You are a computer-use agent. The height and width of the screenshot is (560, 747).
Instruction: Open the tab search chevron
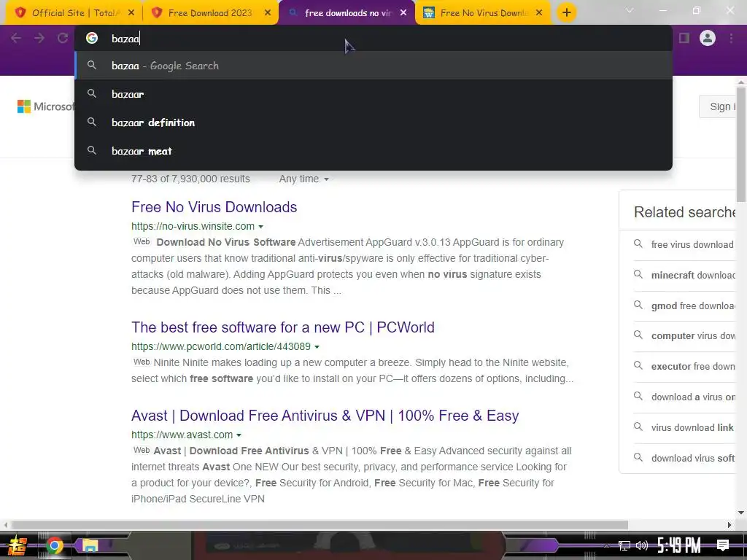pyautogui.click(x=630, y=10)
